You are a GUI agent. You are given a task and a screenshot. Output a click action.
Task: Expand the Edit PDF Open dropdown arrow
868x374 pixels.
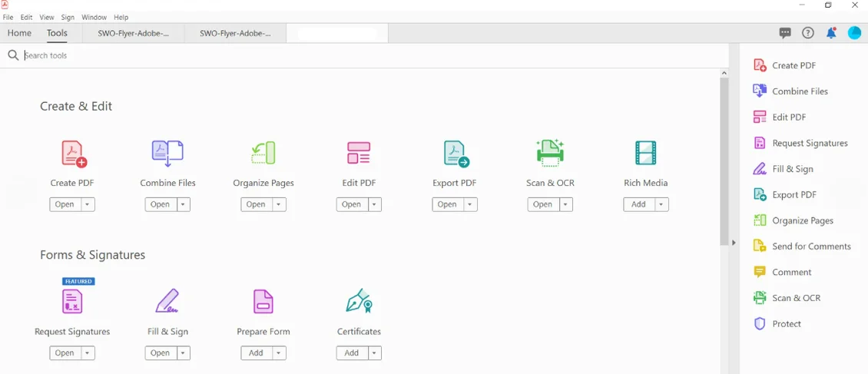click(x=375, y=204)
